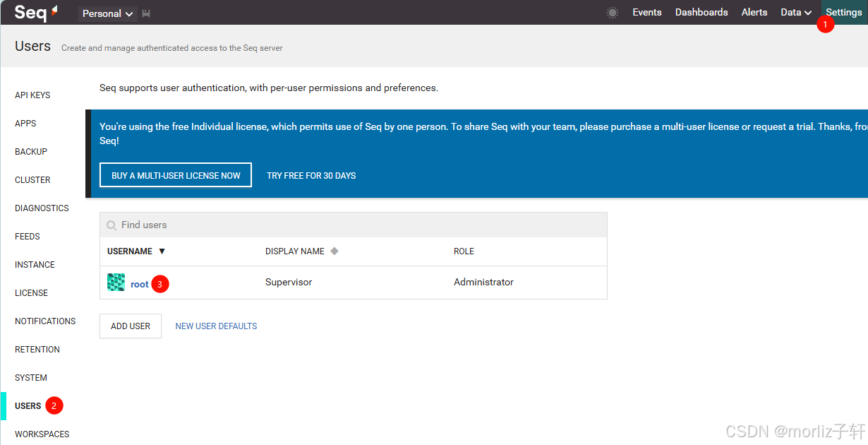This screenshot has height=445, width=868.
Task: Click the Seq logo
Action: (37, 13)
